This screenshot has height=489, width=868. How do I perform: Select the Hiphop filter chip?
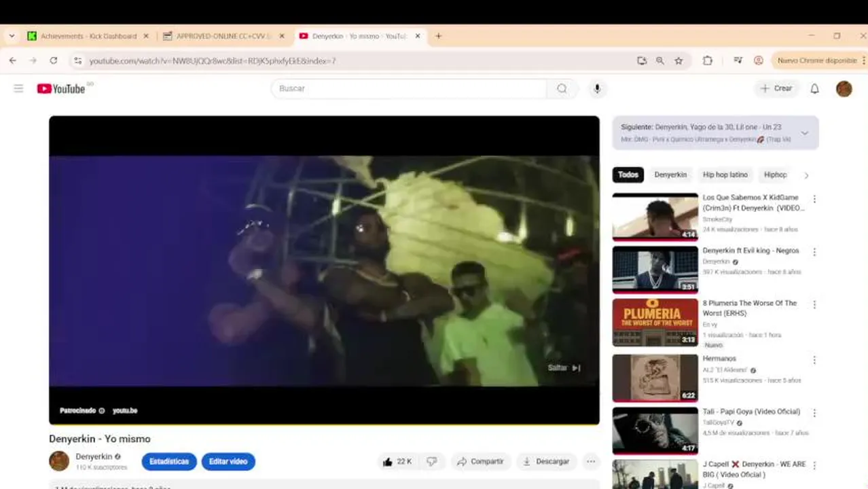tap(775, 175)
